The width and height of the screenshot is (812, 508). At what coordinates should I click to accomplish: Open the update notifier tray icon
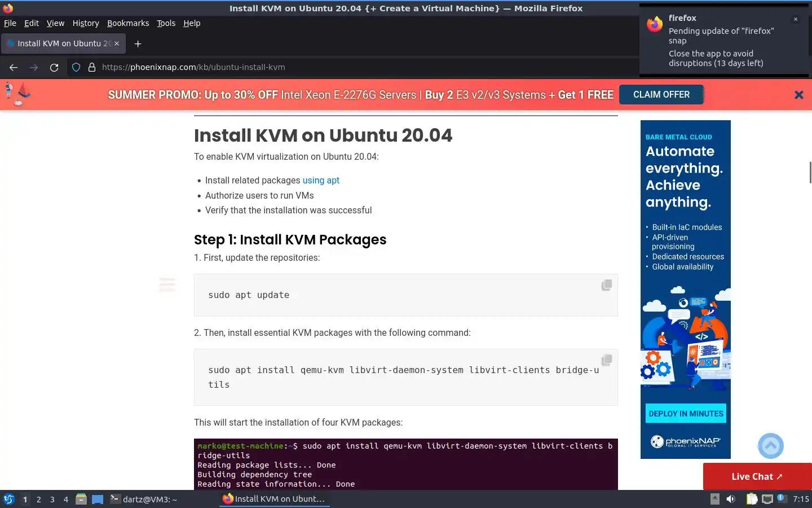[781, 498]
